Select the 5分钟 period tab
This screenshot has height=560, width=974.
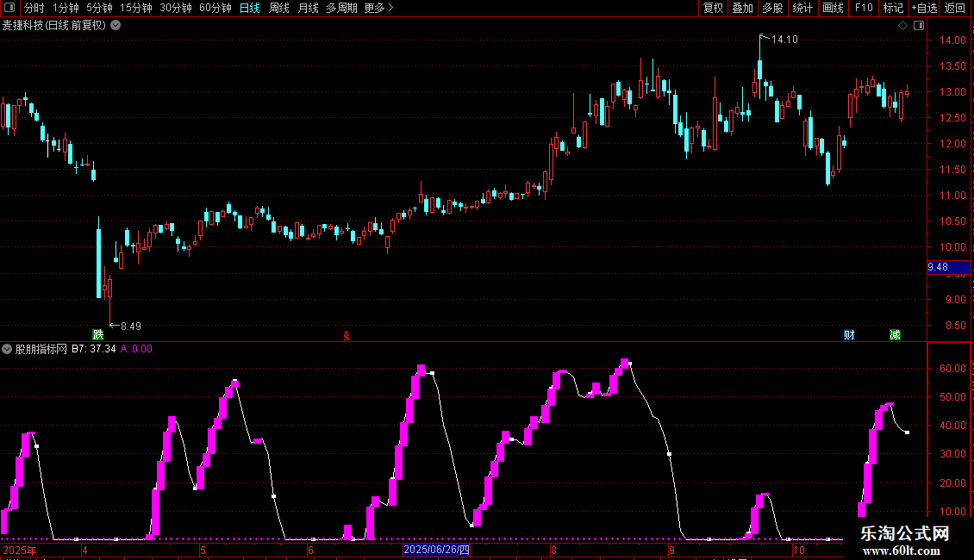(x=99, y=8)
